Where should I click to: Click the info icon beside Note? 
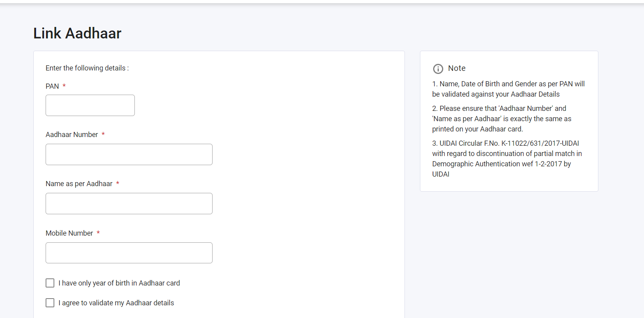click(x=438, y=69)
